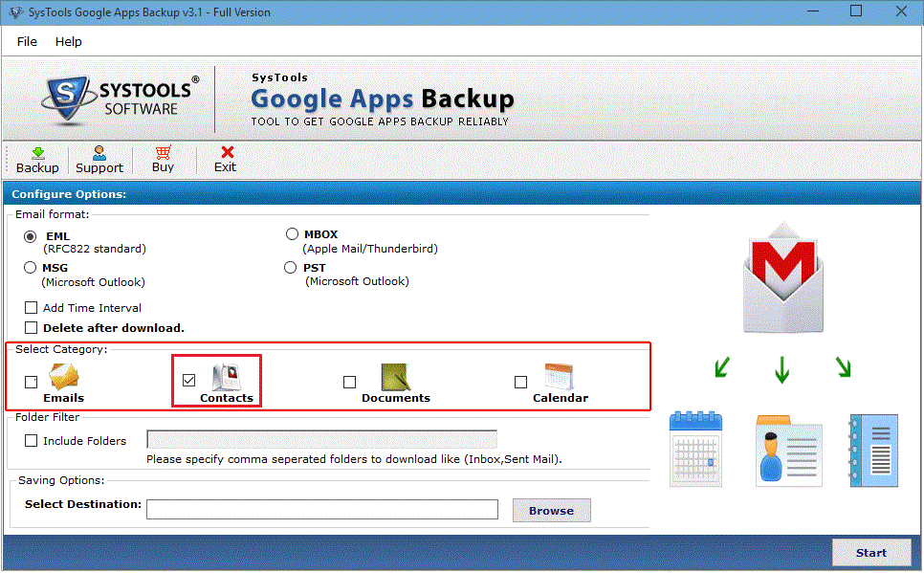This screenshot has width=924, height=573.
Task: Select the PST email format option
Action: click(290, 267)
